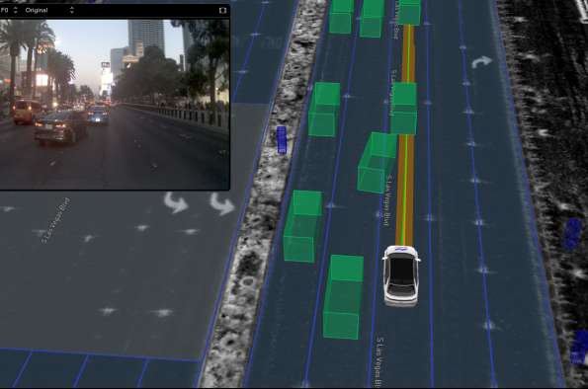The image size is (588, 389).
Task: Click the first curved arrow marking on left road
Action: (176, 202)
